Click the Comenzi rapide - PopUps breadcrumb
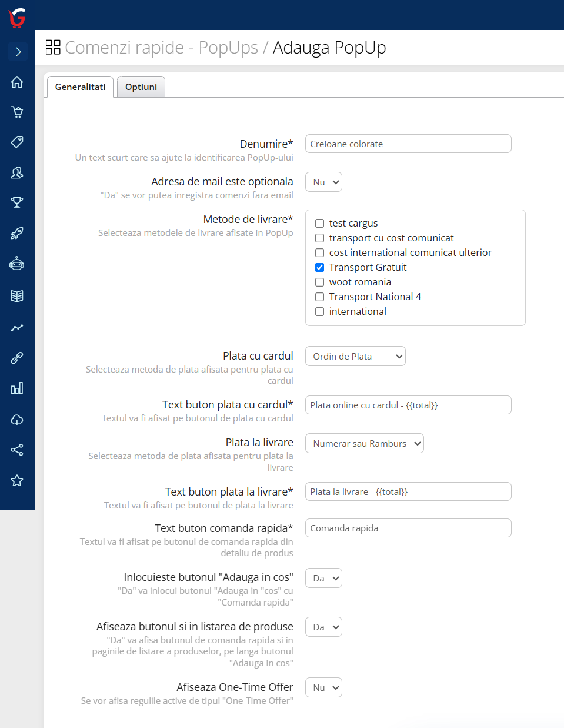 (x=161, y=48)
